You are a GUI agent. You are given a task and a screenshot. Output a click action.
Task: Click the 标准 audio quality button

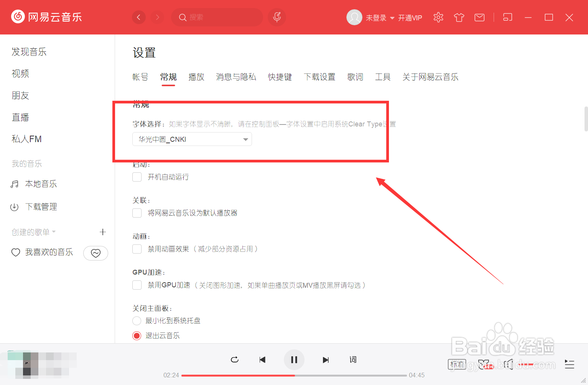tap(457, 364)
